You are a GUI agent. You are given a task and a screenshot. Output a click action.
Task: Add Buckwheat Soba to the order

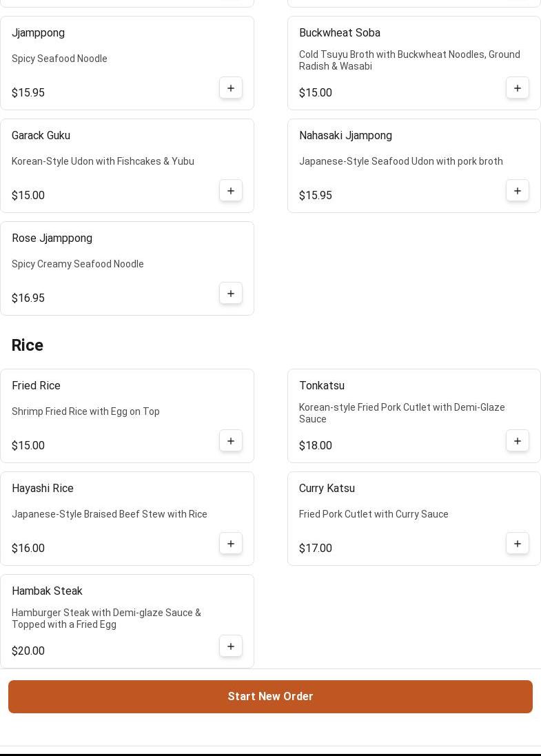coord(518,88)
